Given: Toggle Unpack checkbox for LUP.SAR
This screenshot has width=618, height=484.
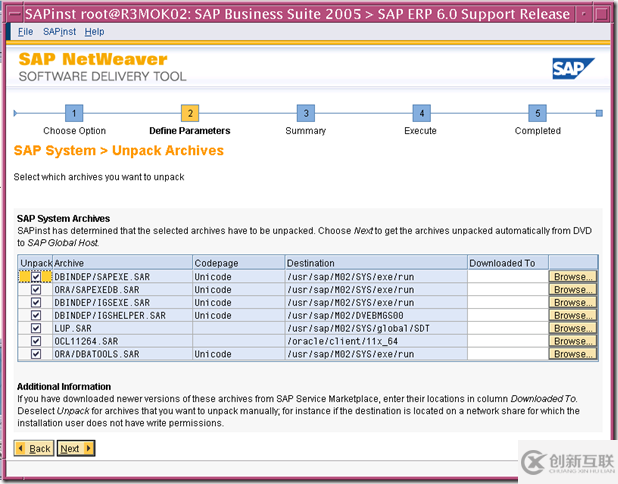Looking at the screenshot, I should (x=36, y=328).
